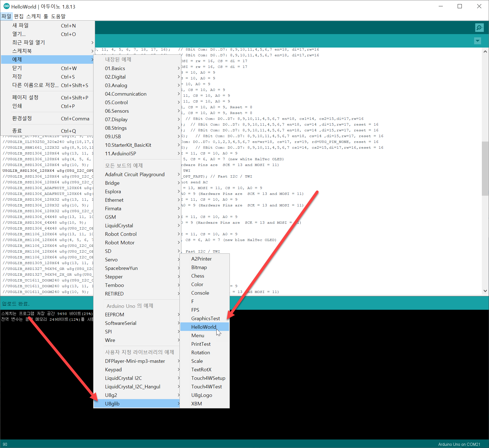Open the A2Printer example
The image size is (489, 448).
tap(205, 259)
